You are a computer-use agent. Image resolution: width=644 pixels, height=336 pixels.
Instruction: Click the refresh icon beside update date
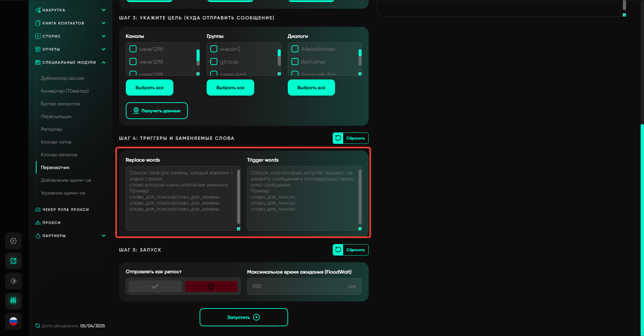click(38, 326)
